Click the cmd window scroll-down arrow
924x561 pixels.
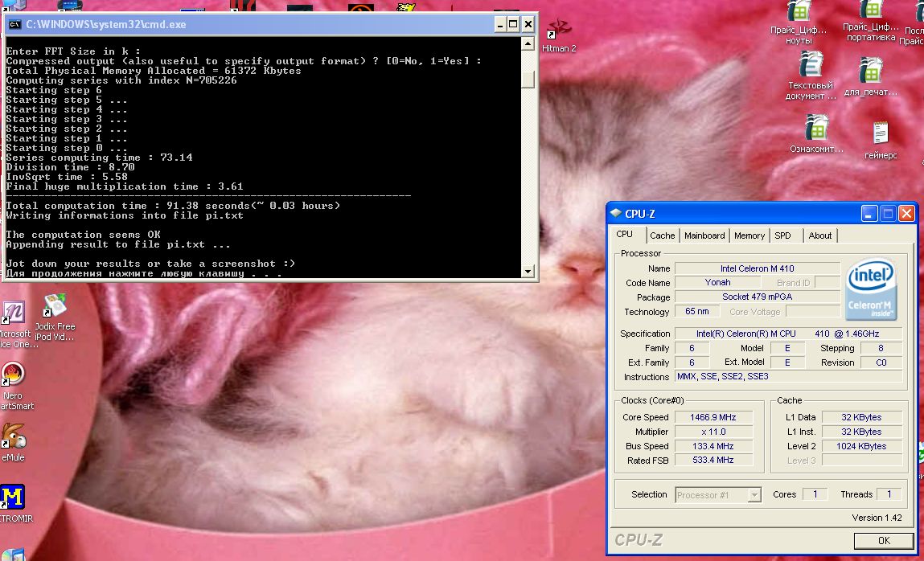528,272
